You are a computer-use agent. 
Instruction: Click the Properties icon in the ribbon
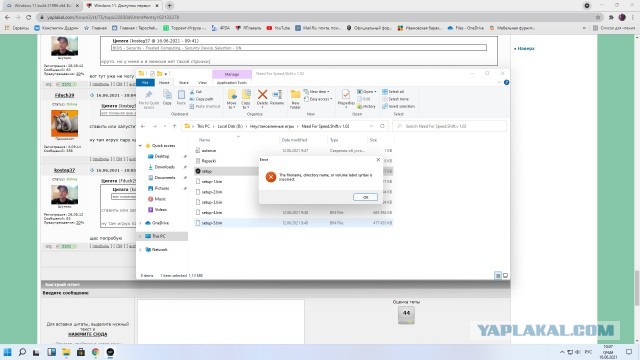click(346, 95)
